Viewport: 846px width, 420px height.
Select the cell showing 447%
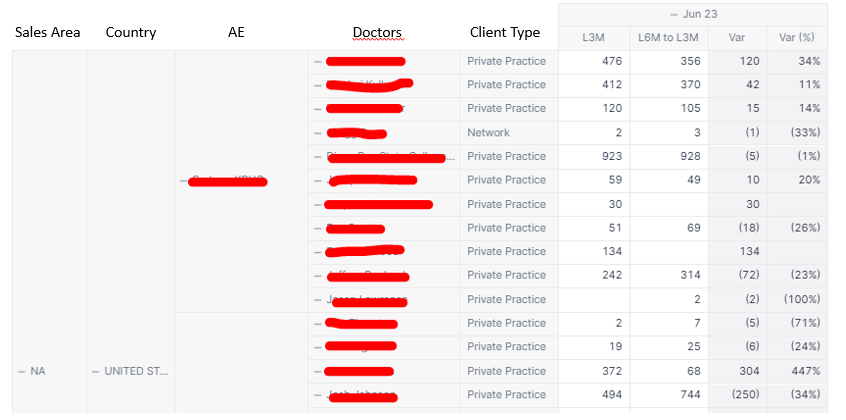click(797, 371)
